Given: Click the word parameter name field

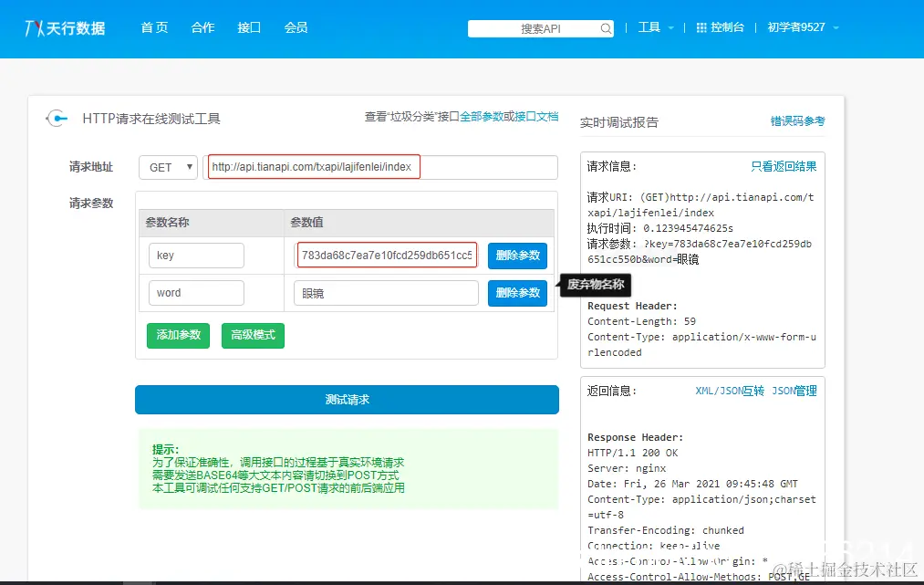Looking at the screenshot, I should pos(196,293).
